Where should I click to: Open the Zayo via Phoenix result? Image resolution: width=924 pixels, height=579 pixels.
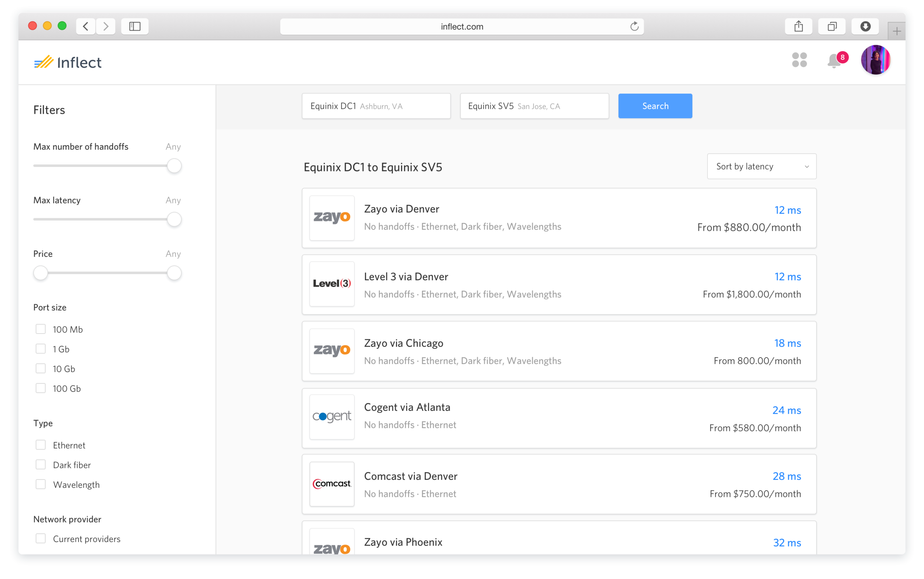(x=559, y=538)
